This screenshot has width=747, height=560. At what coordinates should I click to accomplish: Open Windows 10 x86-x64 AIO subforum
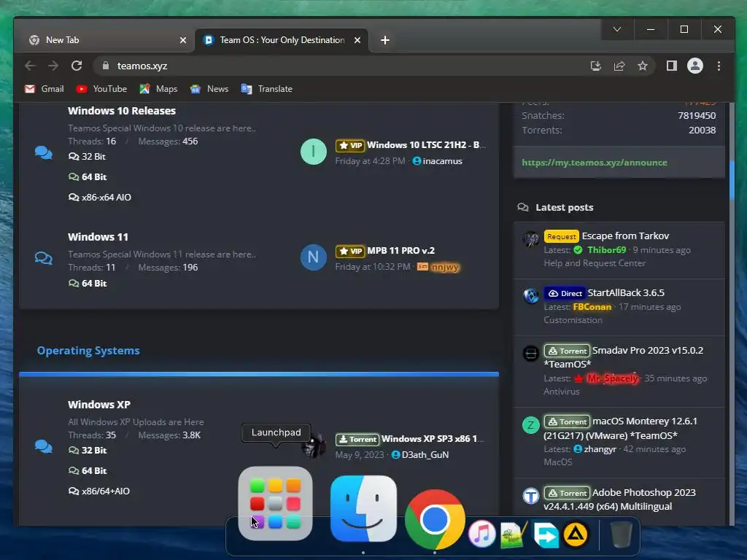pos(99,197)
